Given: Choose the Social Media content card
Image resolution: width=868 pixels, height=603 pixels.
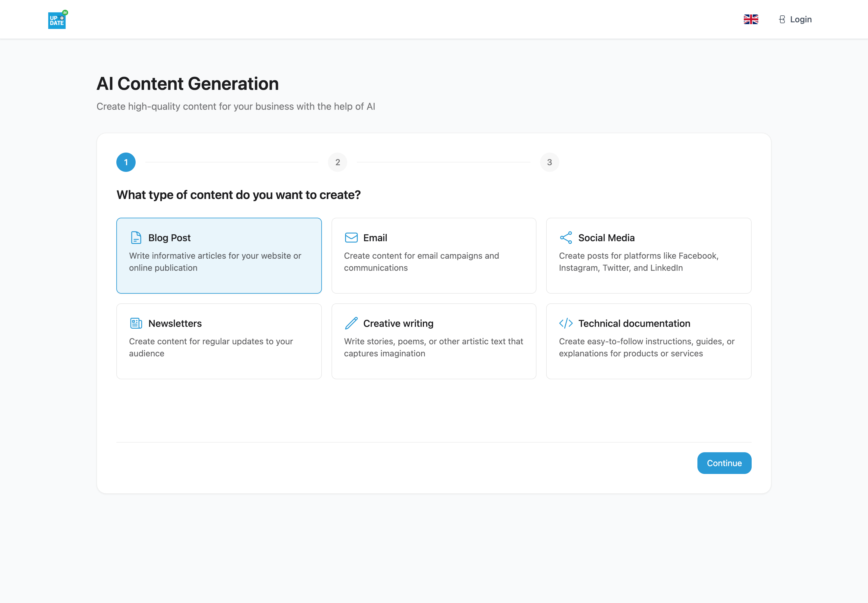Looking at the screenshot, I should [x=649, y=255].
